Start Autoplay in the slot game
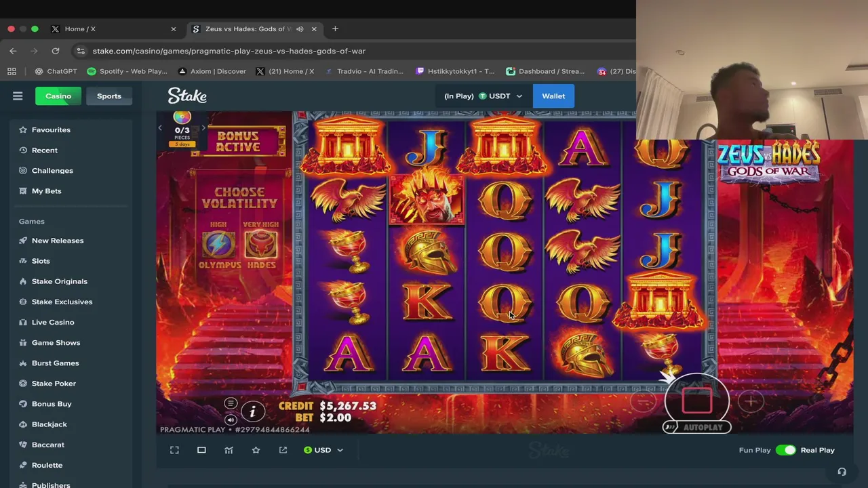 click(x=697, y=428)
